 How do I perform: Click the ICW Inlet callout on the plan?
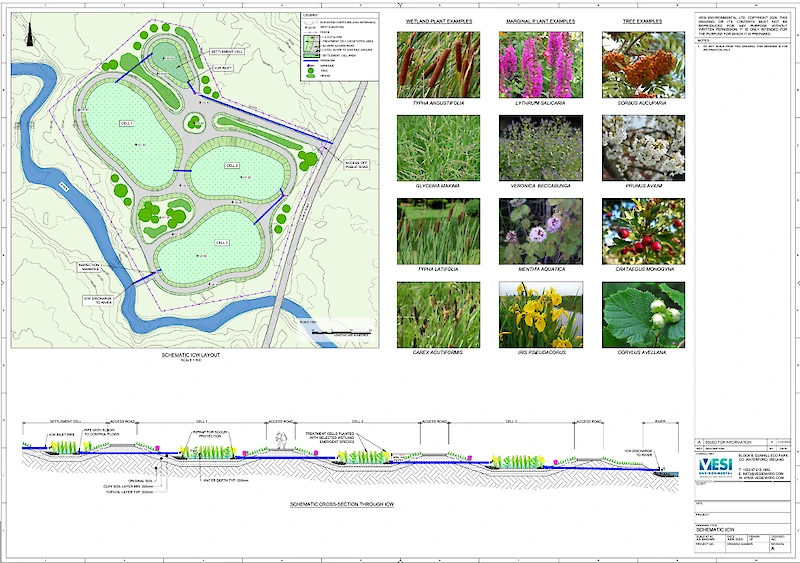pyautogui.click(x=223, y=67)
